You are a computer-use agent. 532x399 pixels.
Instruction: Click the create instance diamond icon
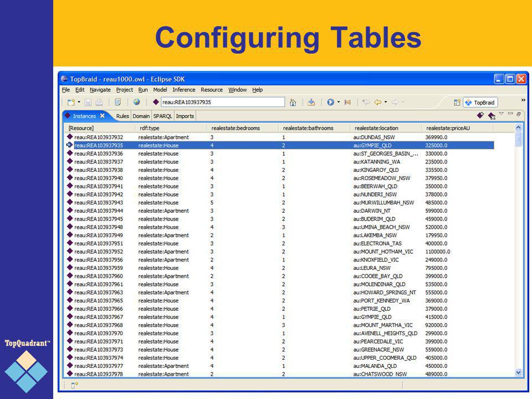coord(480,115)
